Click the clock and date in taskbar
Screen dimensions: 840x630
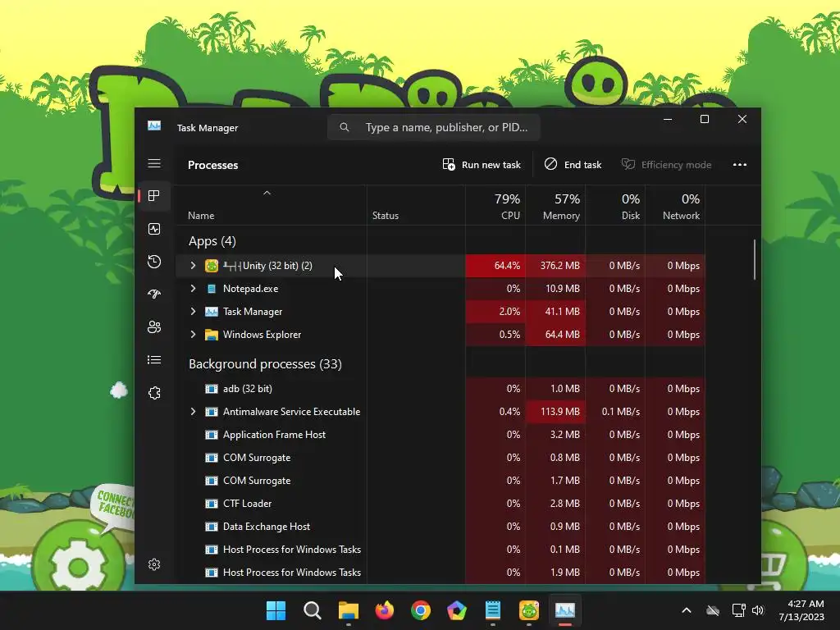pos(801,610)
